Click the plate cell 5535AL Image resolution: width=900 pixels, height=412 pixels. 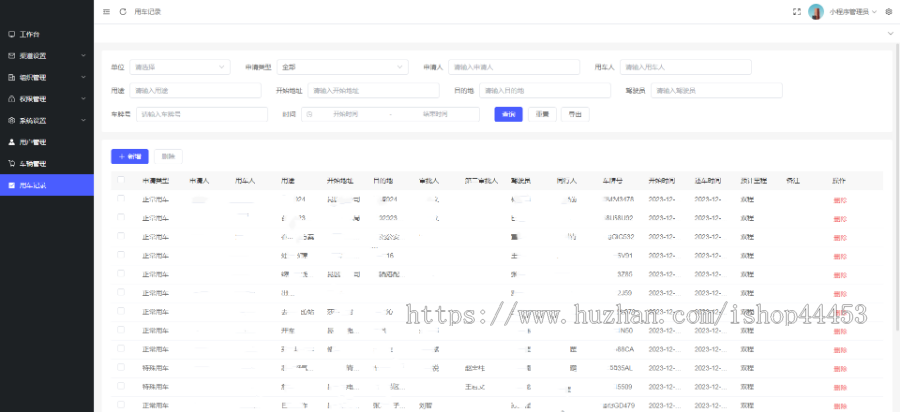[x=620, y=368]
